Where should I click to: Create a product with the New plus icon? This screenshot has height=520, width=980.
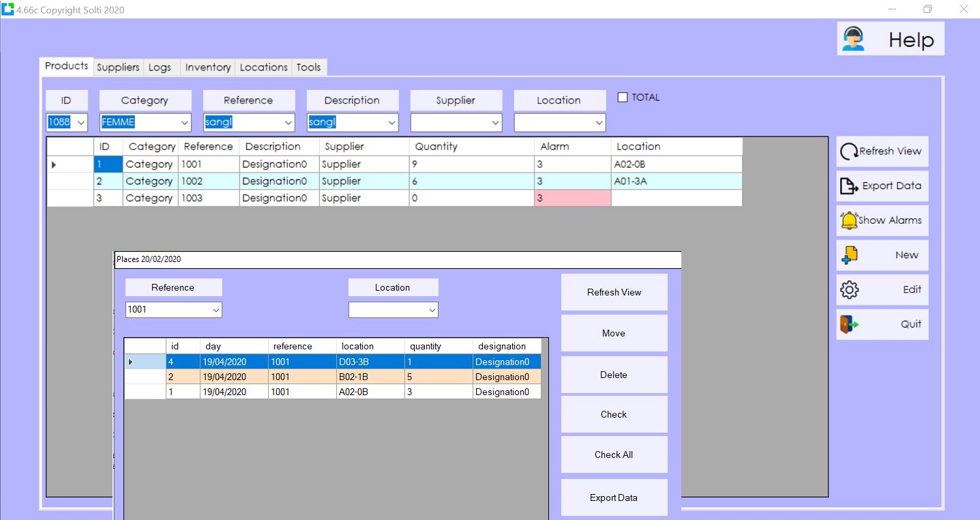[850, 255]
